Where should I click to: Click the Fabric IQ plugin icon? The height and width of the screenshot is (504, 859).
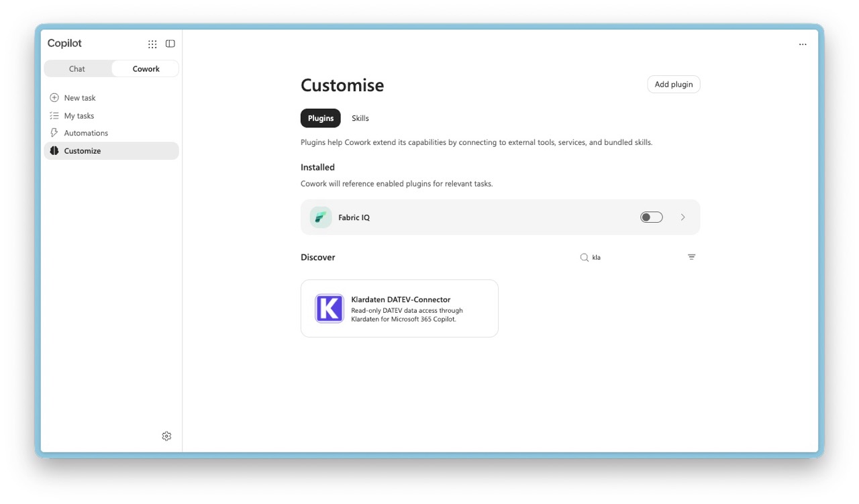321,217
